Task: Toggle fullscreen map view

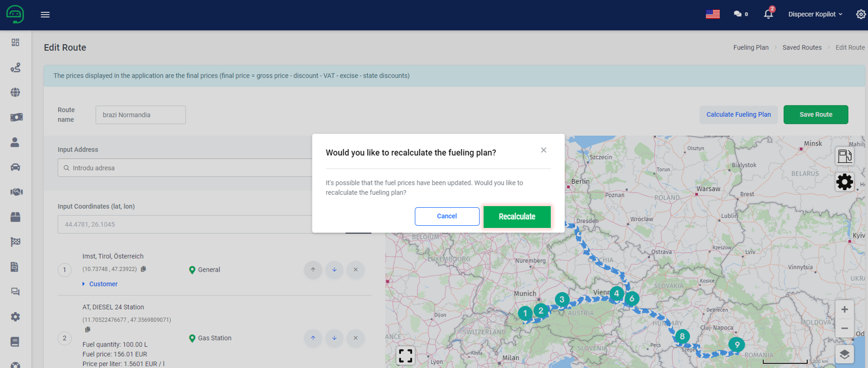Action: (x=405, y=355)
